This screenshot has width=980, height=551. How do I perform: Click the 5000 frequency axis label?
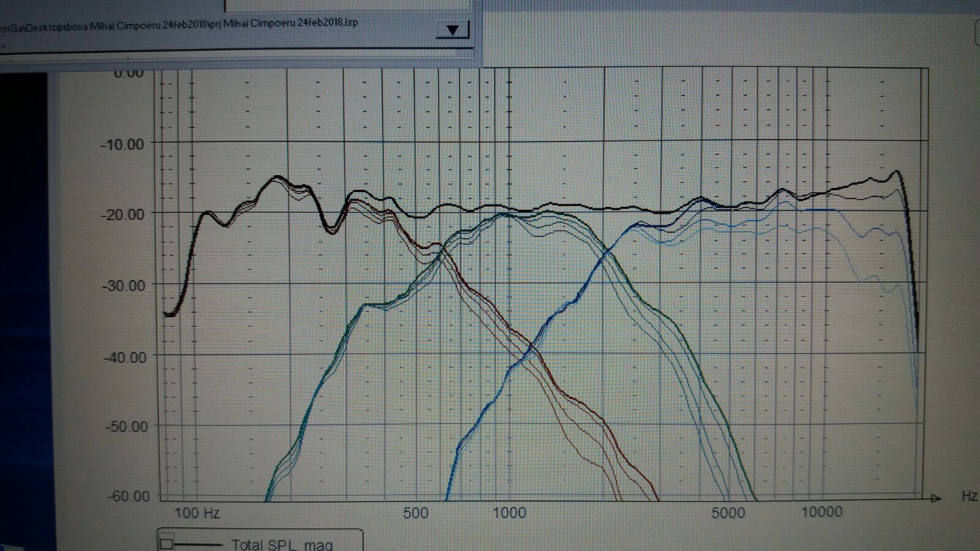(x=728, y=512)
